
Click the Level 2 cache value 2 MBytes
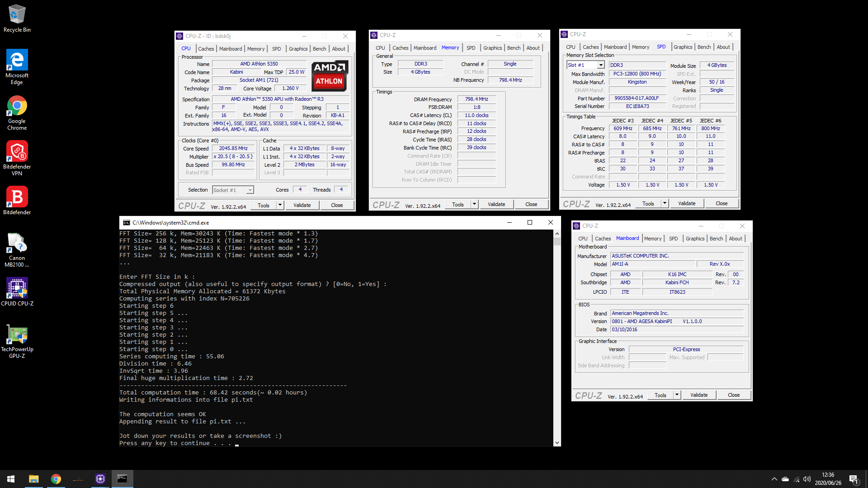305,164
